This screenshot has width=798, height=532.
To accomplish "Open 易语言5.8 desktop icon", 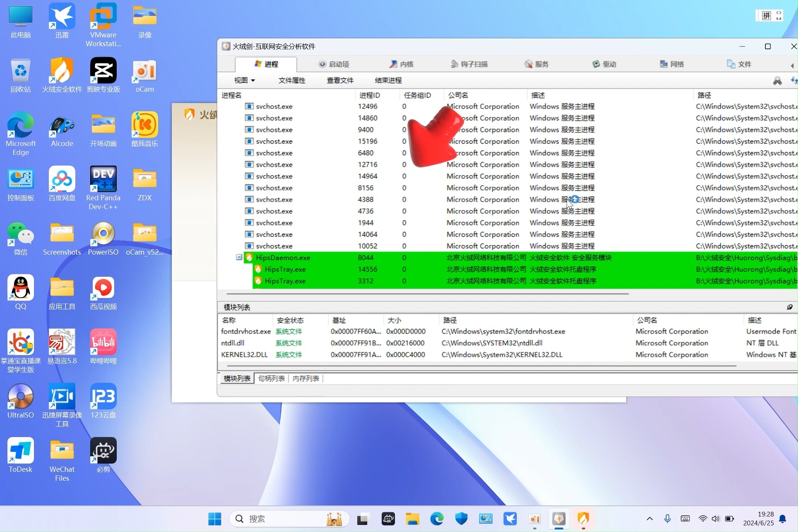I will pyautogui.click(x=62, y=346).
